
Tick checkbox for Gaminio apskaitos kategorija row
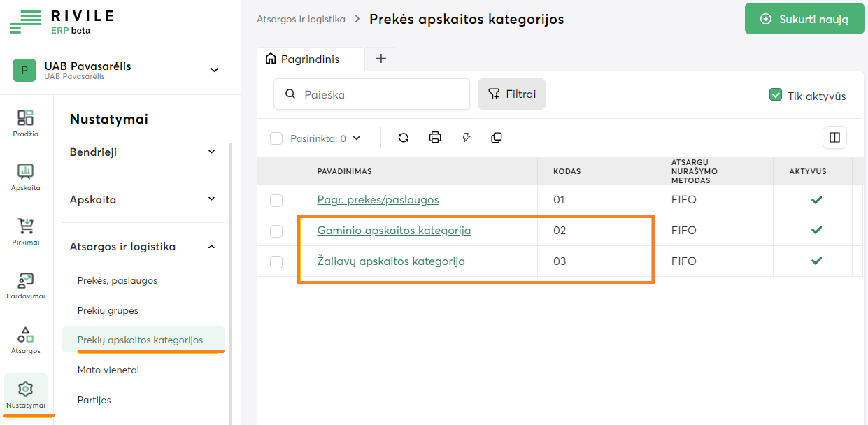coord(276,231)
